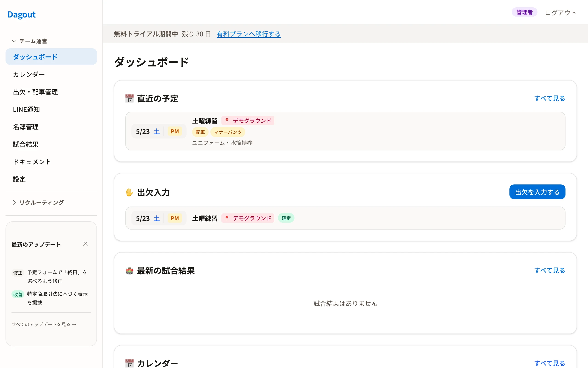The width and height of the screenshot is (588, 368).
Task: Click the 改善 update tag
Action: tap(18, 294)
